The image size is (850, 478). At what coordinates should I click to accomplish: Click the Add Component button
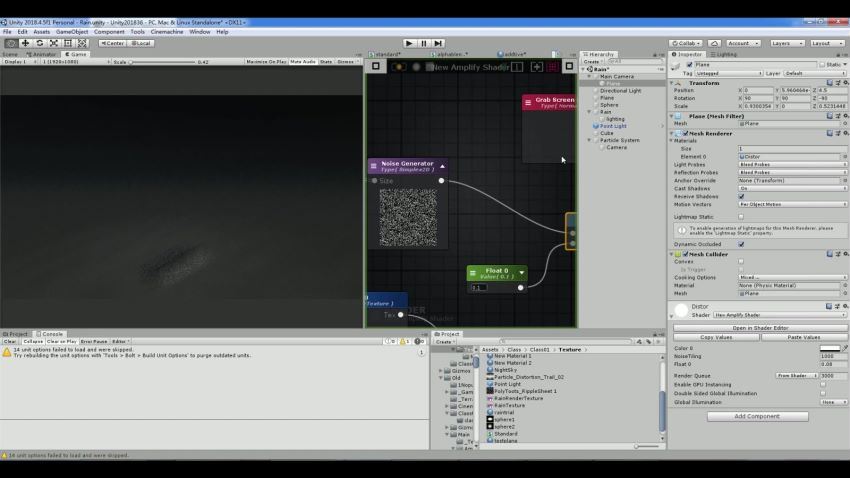[x=756, y=416]
